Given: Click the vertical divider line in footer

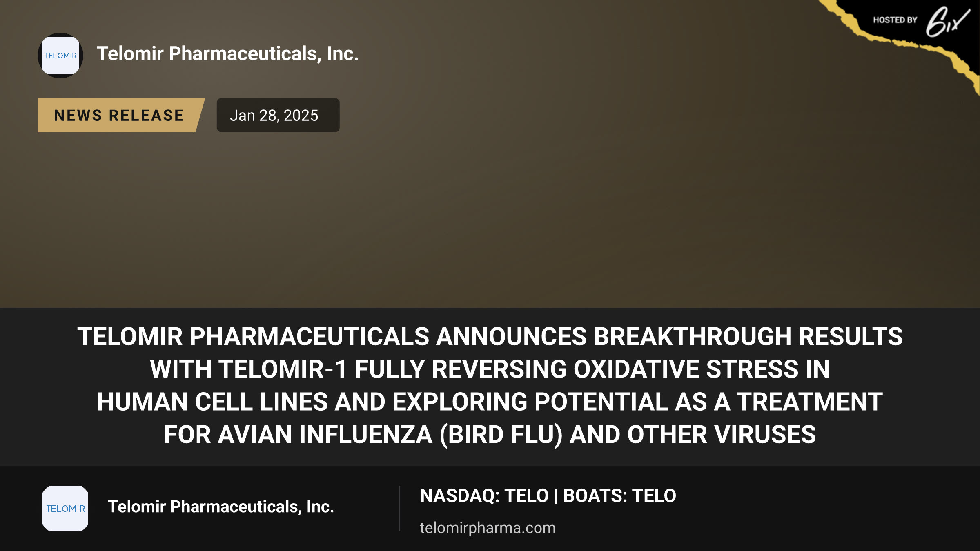Looking at the screenshot, I should 399,509.
